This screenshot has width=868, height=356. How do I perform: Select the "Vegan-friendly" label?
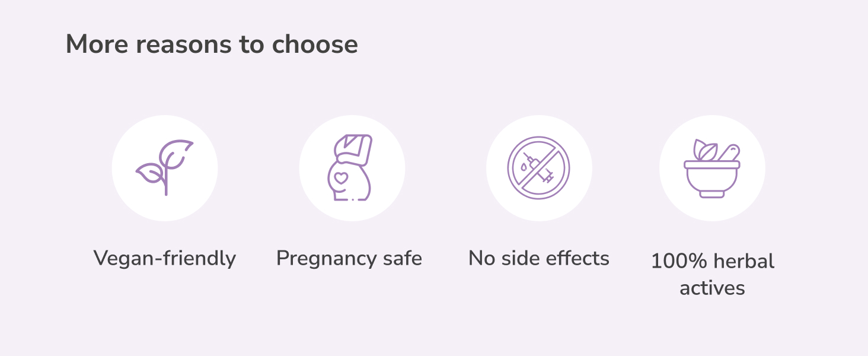pos(165,259)
